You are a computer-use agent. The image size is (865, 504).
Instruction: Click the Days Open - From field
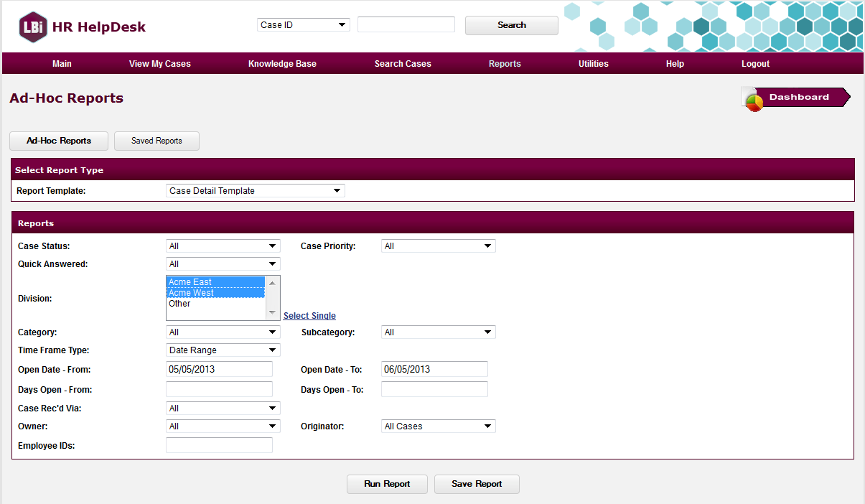pos(219,389)
